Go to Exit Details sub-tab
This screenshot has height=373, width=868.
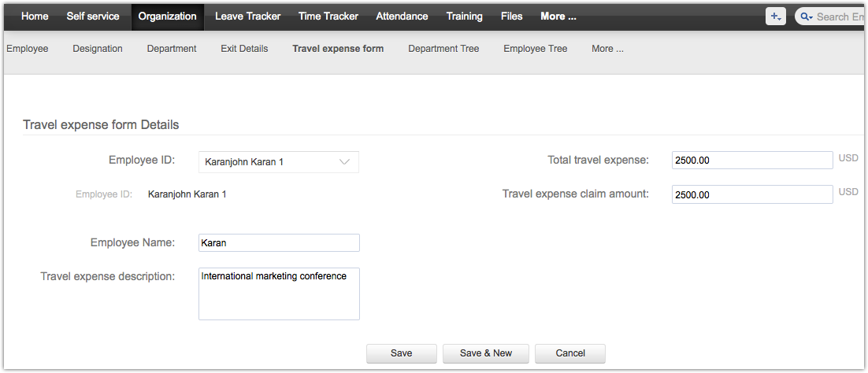pos(244,49)
